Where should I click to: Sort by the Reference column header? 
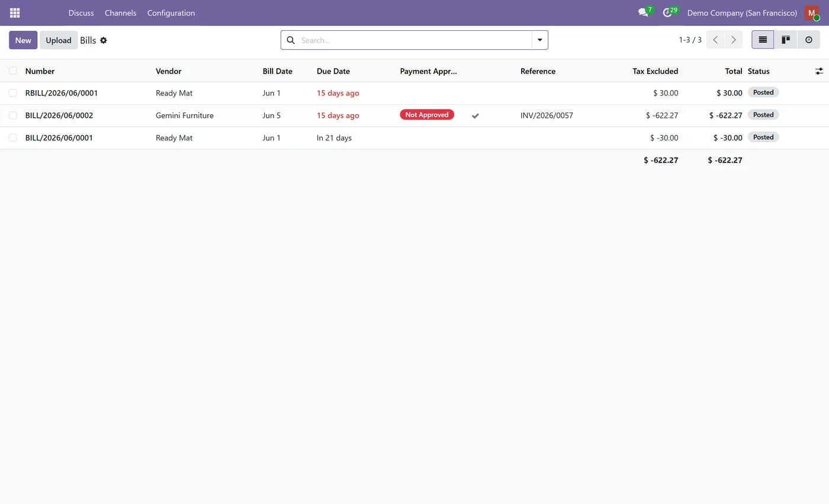point(538,71)
